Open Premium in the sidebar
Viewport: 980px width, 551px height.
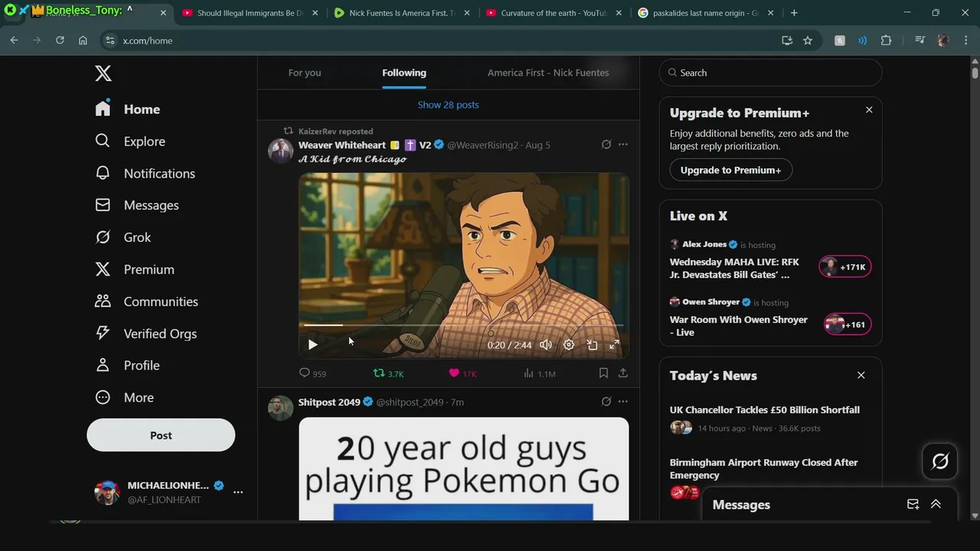point(135,269)
